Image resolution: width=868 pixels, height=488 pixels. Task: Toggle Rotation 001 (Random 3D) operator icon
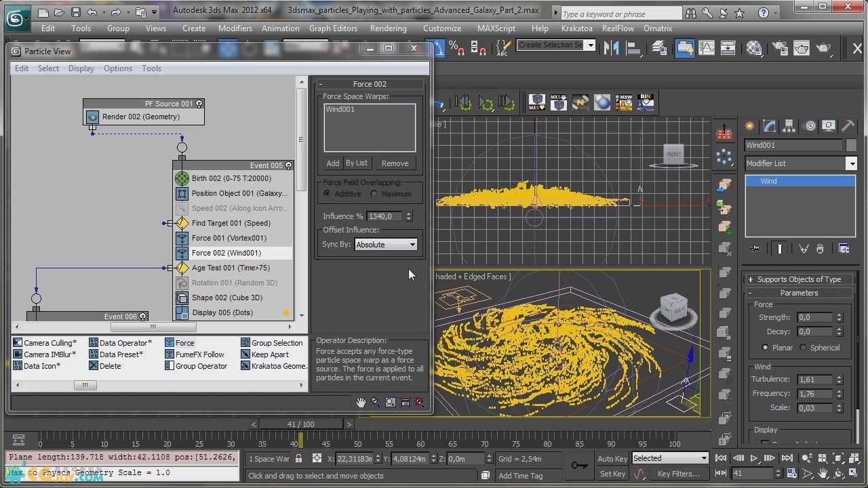click(x=182, y=283)
